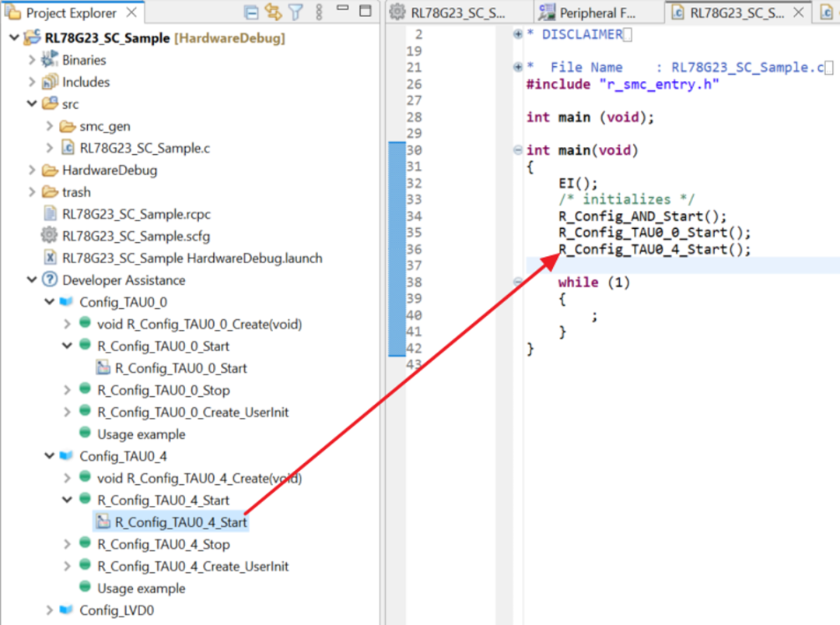Click the #include "r_smc_entry.h" line
840x625 pixels.
coord(622,84)
